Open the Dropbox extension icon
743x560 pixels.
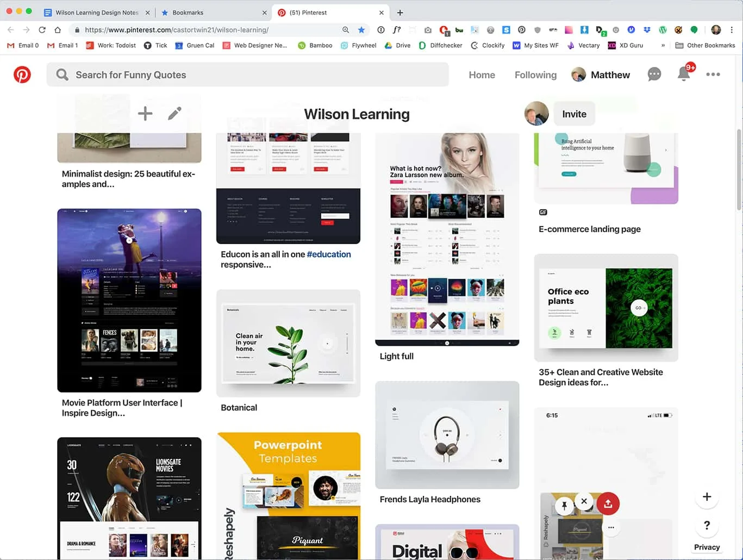tap(647, 30)
